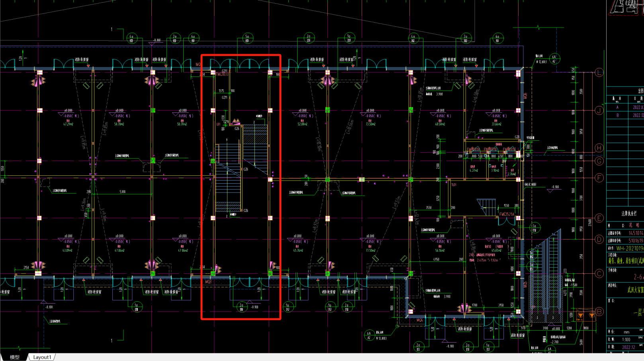Screen dimensions: 644x361
Task: Click room area text 45.65m2
Action: point(496,250)
